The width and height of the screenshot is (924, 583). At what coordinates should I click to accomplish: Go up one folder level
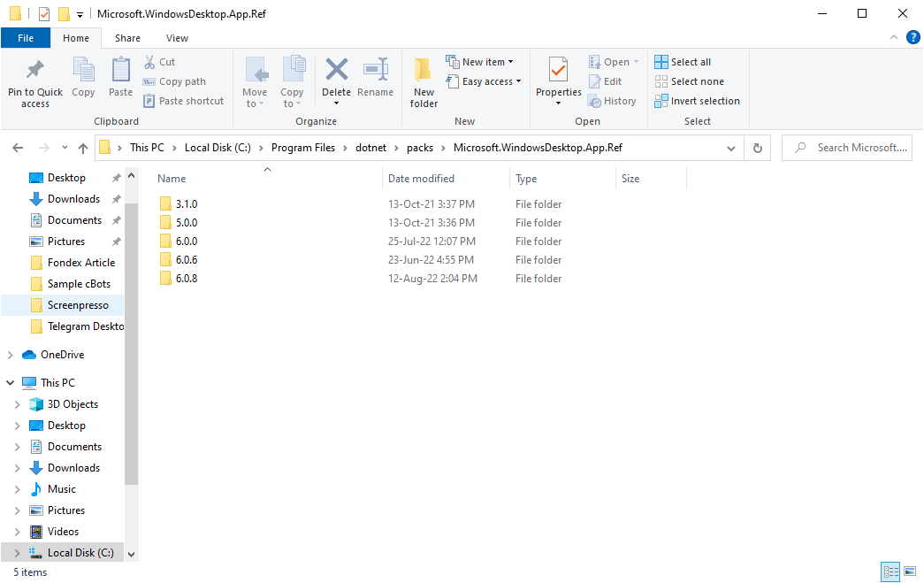(x=83, y=148)
